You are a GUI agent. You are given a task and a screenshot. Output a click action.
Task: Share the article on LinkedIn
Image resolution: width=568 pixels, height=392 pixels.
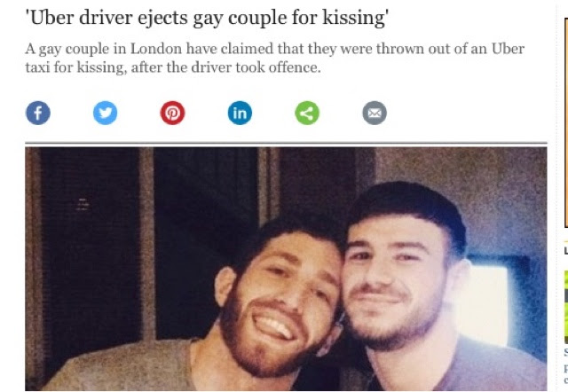pyautogui.click(x=240, y=113)
